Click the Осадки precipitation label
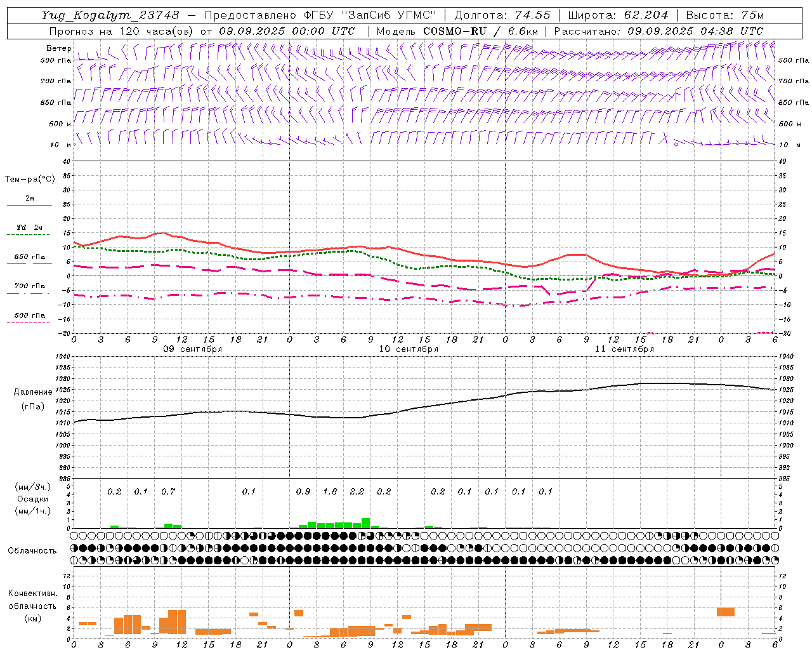 [33, 499]
